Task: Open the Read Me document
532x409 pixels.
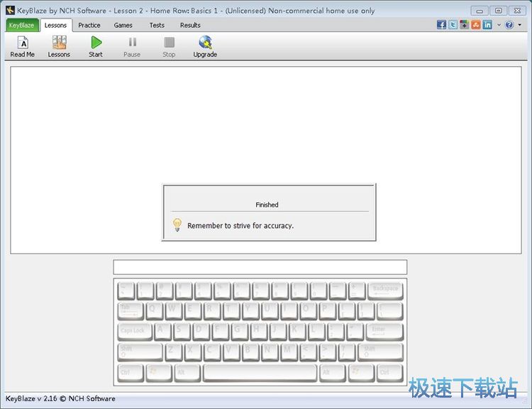Action: (22, 46)
